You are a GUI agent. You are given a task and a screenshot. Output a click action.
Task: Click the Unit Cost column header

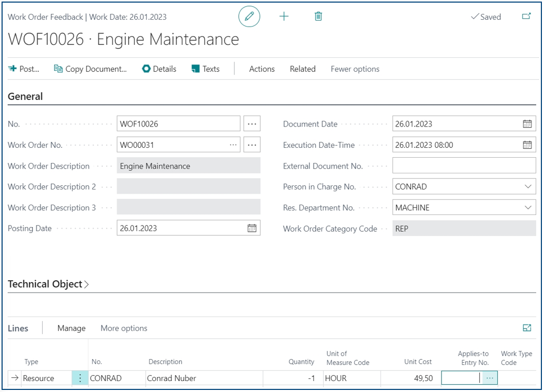(418, 362)
